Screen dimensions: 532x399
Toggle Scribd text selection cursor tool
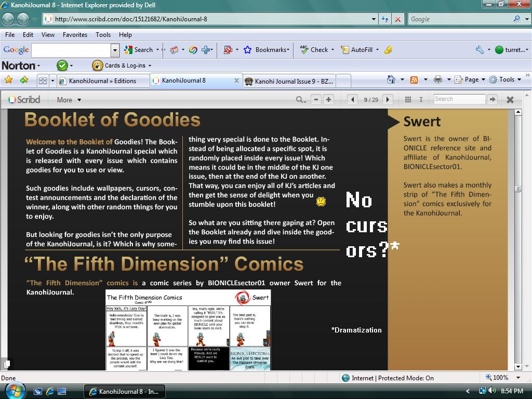coord(421,99)
